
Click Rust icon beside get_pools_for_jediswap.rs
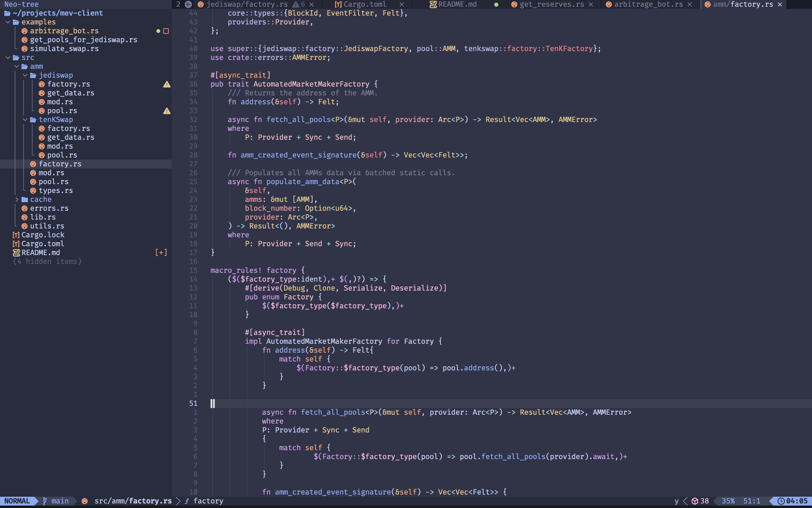pyautogui.click(x=24, y=40)
